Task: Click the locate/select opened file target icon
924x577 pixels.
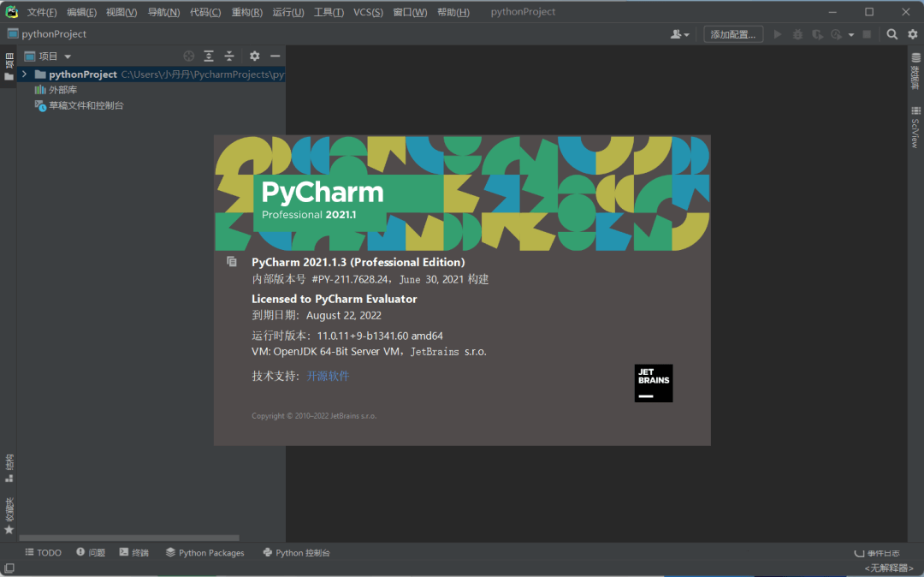Action: [x=189, y=57]
